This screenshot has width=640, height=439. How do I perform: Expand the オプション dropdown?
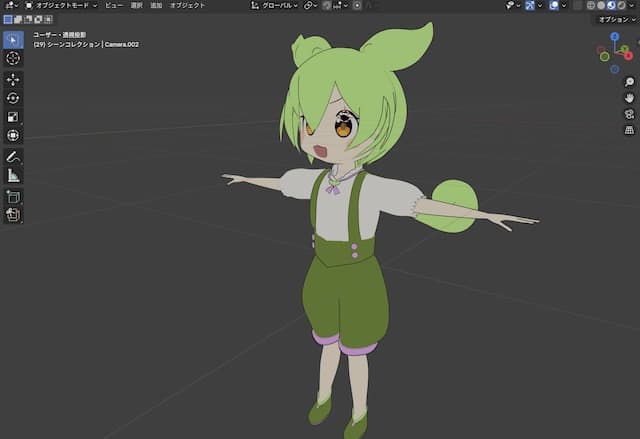click(614, 19)
